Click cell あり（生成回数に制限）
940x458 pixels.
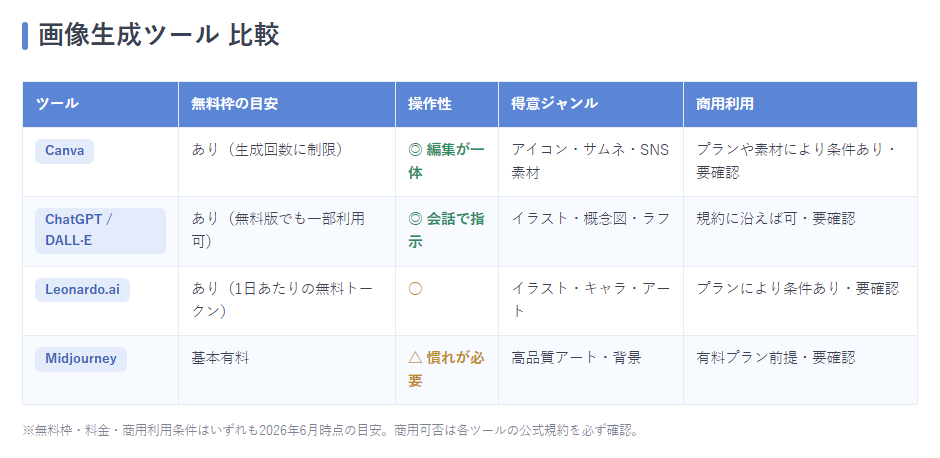(287, 162)
